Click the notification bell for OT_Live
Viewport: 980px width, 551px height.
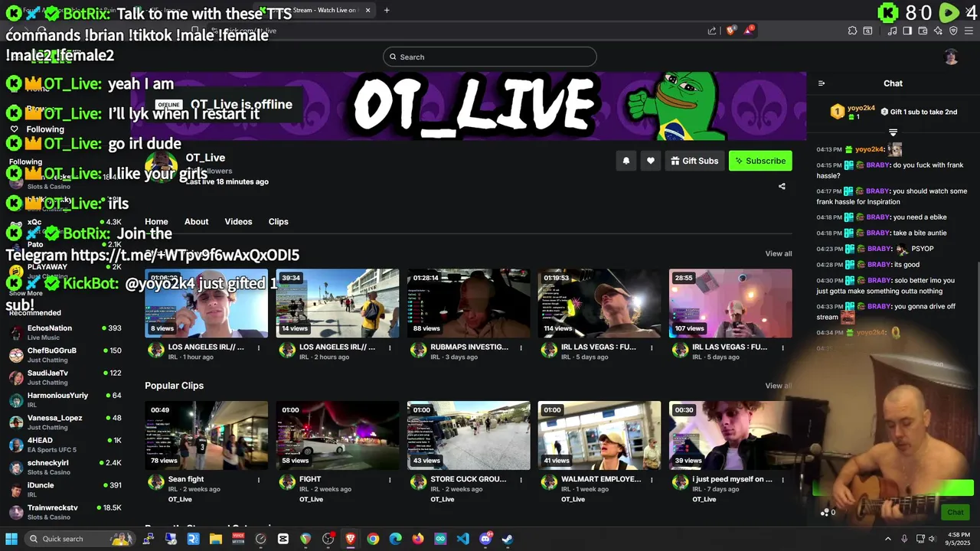point(626,161)
